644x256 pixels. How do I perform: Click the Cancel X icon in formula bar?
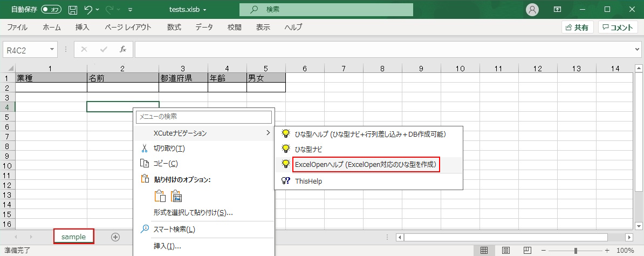[x=84, y=49]
